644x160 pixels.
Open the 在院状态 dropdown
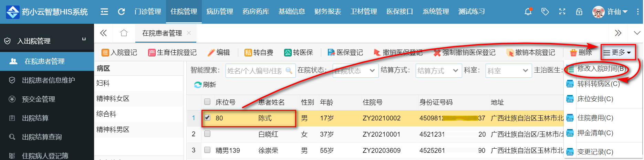point(355,71)
